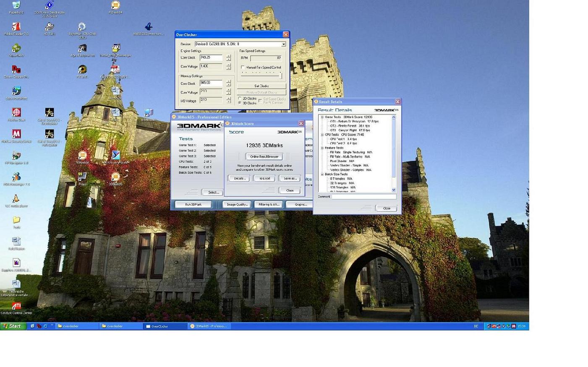Select CPU Test 1 result row

click(x=343, y=139)
